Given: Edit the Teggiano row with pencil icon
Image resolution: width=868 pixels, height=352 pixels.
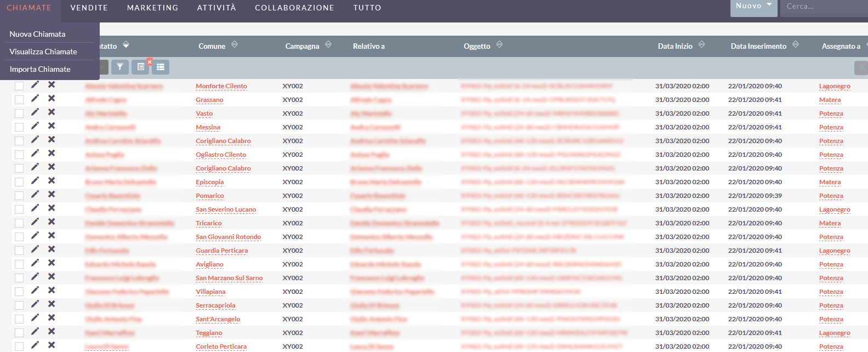Looking at the screenshot, I should coord(35,331).
